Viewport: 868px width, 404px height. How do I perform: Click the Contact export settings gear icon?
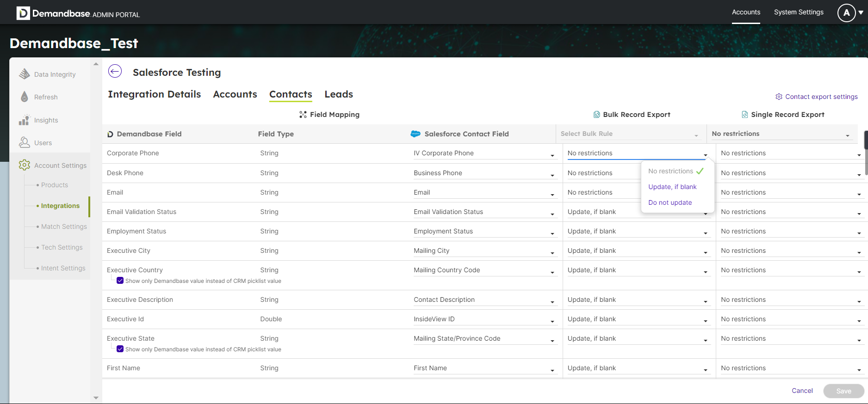tap(779, 97)
